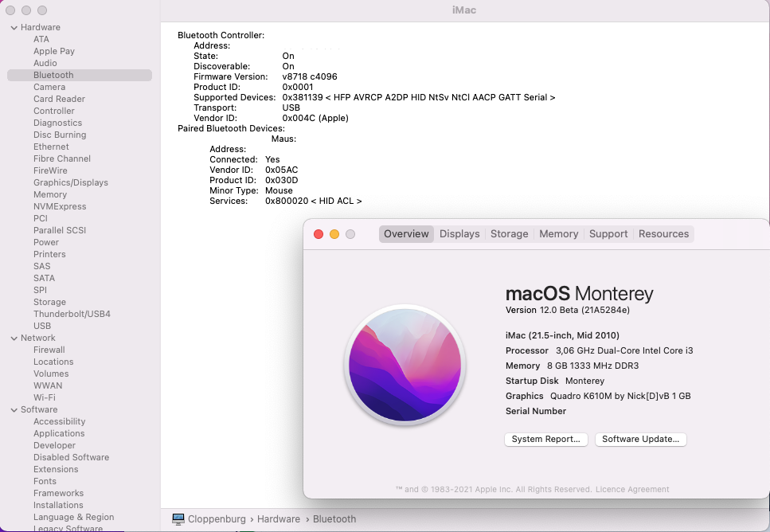770x532 pixels.
Task: Select Extensions under Software
Action: (56, 469)
